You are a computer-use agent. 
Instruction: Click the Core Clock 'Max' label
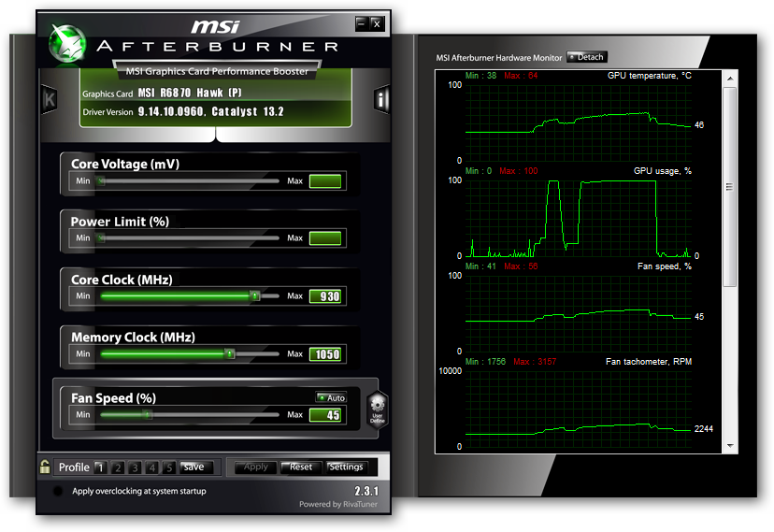[294, 296]
